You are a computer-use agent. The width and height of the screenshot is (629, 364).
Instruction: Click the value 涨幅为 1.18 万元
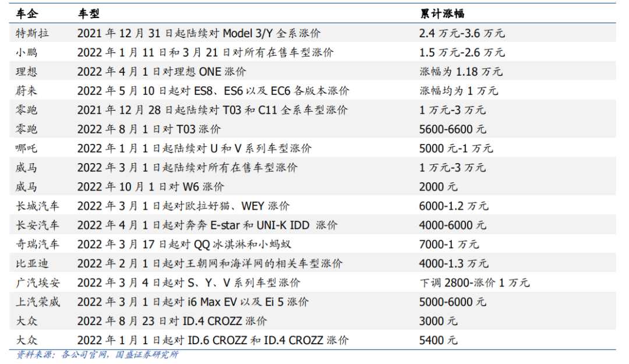point(461,72)
